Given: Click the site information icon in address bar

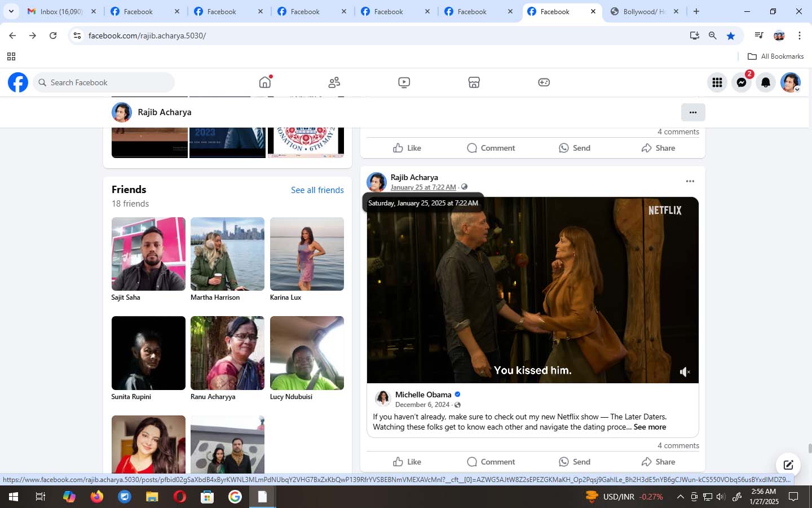Looking at the screenshot, I should pyautogui.click(x=77, y=36).
